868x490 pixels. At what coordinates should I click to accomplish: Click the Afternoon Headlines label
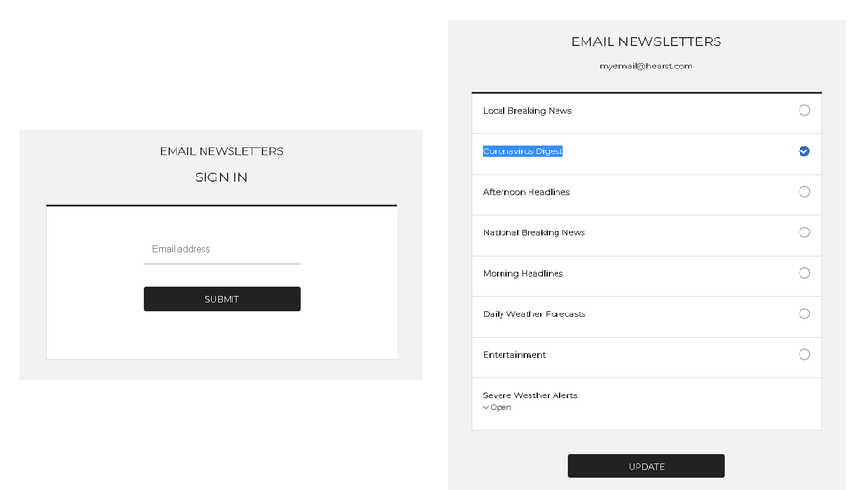tap(526, 192)
